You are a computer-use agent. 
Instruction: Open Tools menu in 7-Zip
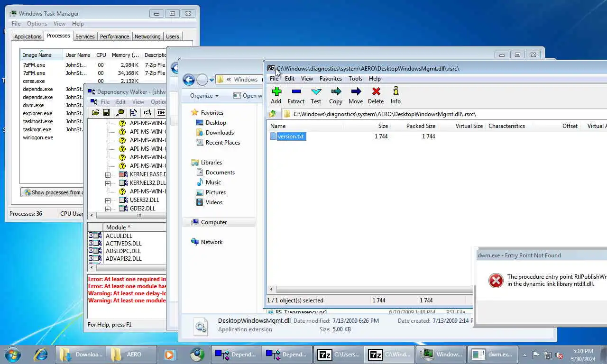click(355, 79)
